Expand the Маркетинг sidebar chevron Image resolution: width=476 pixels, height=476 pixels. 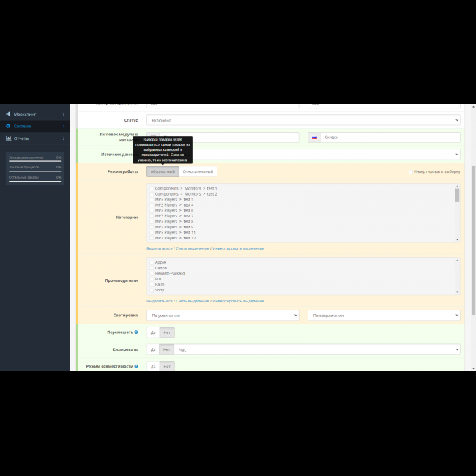pos(64,114)
